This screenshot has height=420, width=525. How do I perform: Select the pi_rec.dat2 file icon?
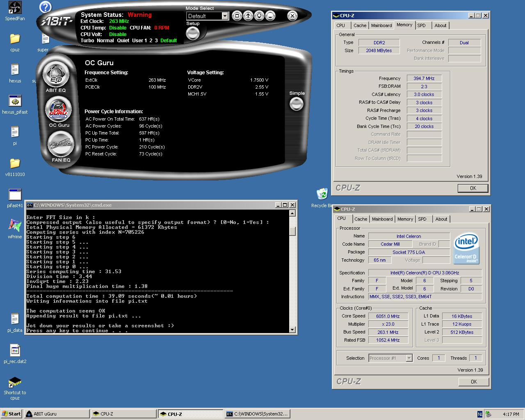point(15,354)
